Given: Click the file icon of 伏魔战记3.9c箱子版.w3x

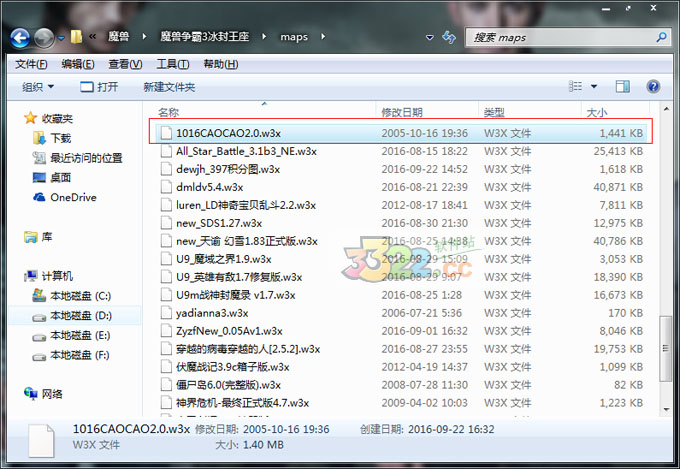Looking at the screenshot, I should 167,367.
